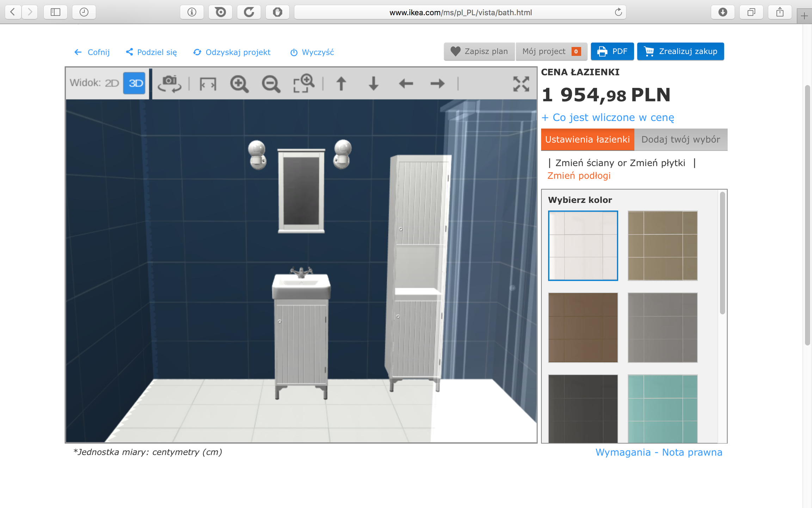
Task: Save the plan with Zapisz plan
Action: (x=479, y=51)
